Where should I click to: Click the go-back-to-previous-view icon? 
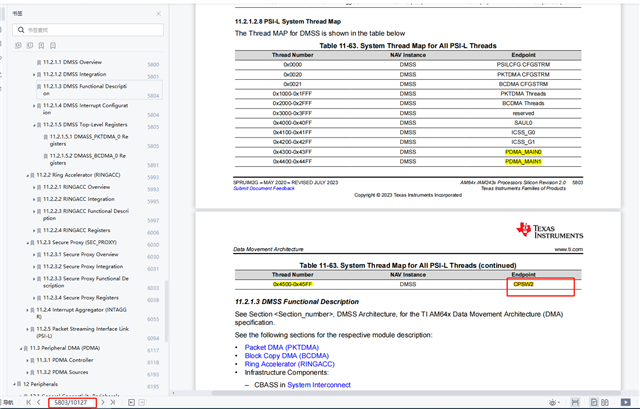[x=131, y=402]
